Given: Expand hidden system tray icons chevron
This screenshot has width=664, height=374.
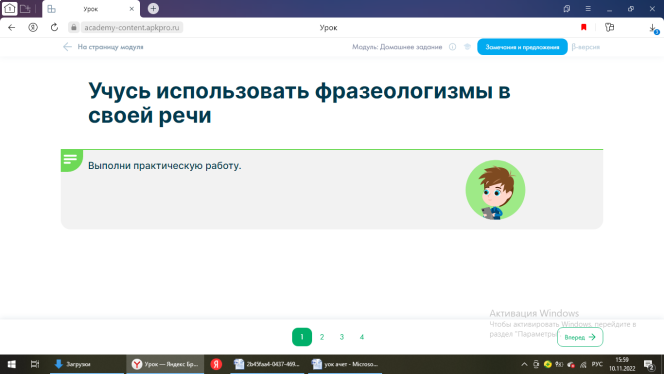Looking at the screenshot, I should point(524,364).
